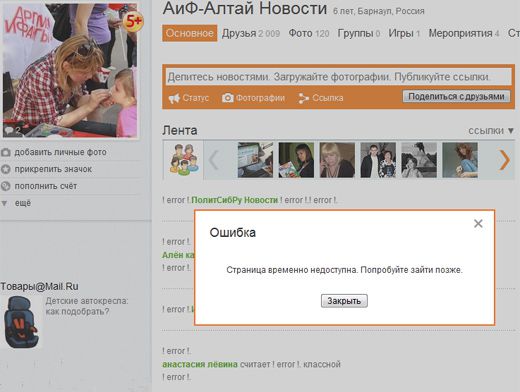This screenshot has width=520, height=392.
Task: Open the Основное tab
Action: pyautogui.click(x=190, y=33)
